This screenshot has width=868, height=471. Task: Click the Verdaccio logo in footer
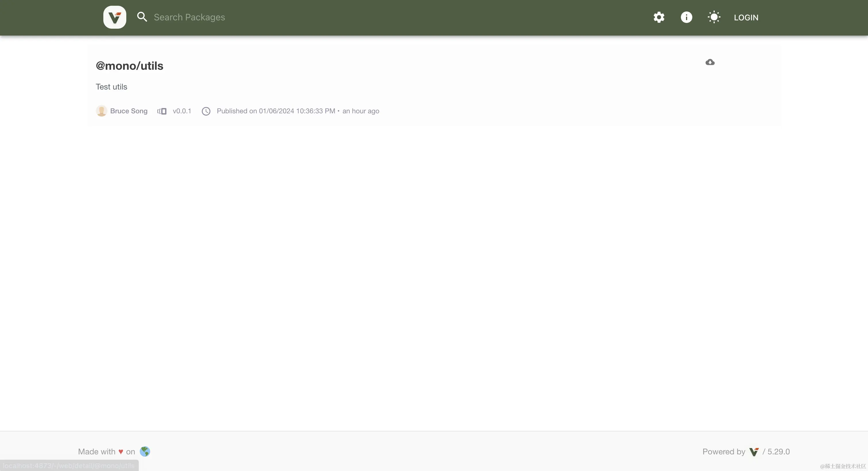point(754,452)
